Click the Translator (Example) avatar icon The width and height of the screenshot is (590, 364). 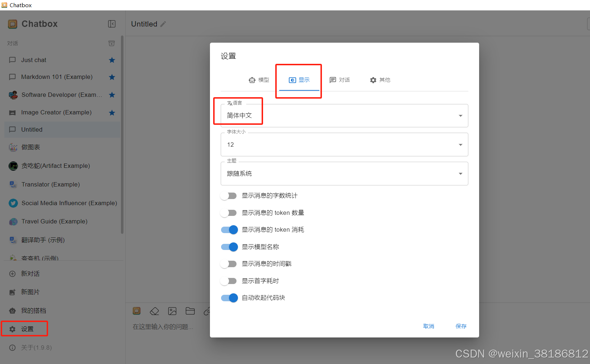pyautogui.click(x=13, y=184)
